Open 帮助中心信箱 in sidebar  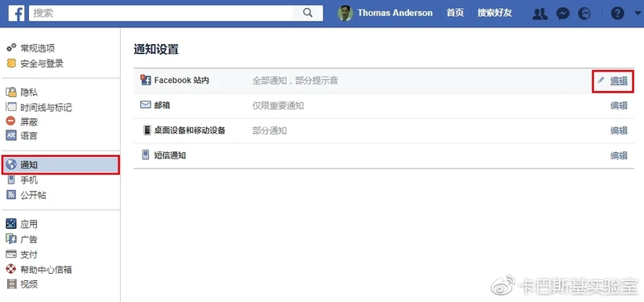click(x=46, y=270)
